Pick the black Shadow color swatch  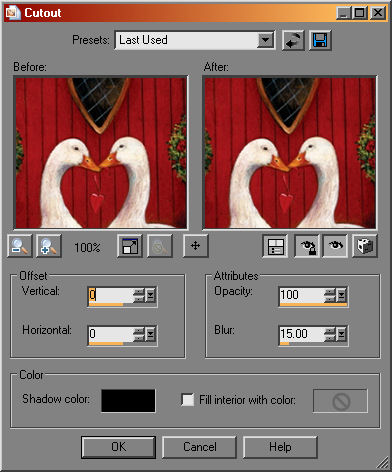pos(128,400)
